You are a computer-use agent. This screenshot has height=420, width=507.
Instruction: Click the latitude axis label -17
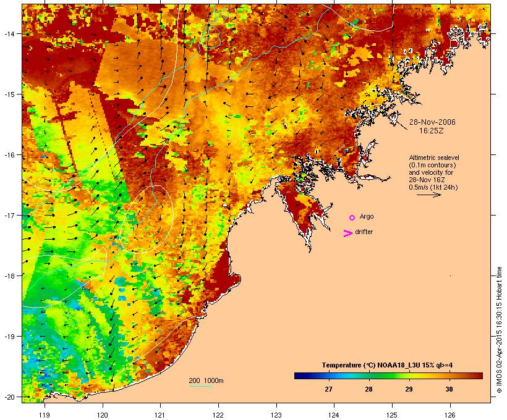point(9,215)
